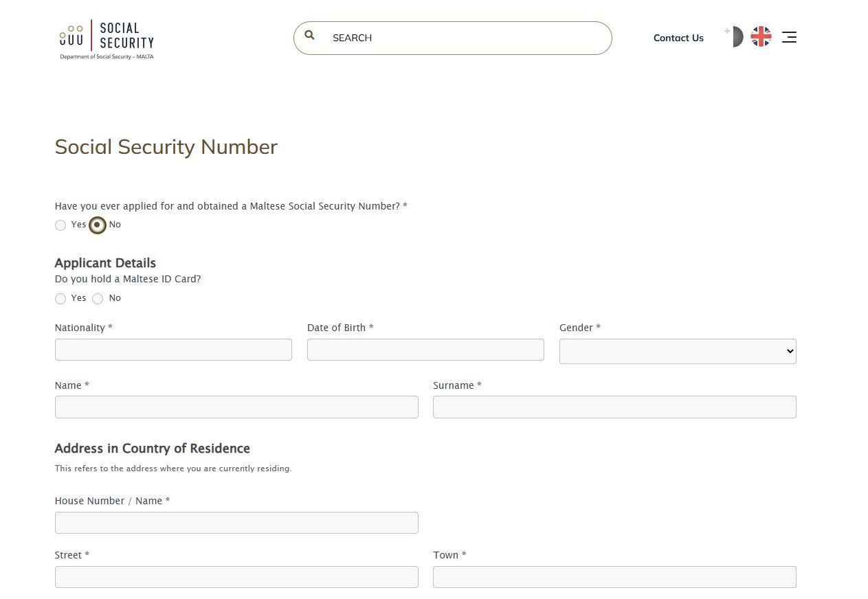Click the Social Security Malta logo
The image size is (868, 599).
(106, 38)
